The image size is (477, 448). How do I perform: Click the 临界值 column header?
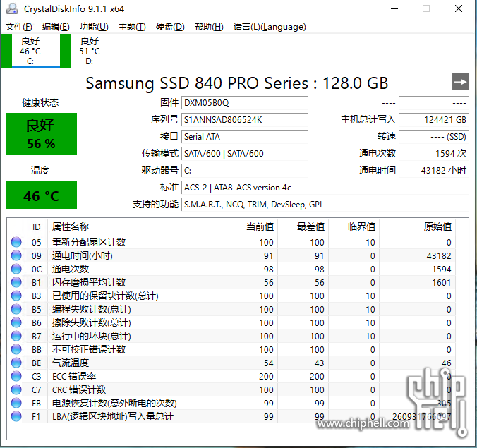[x=354, y=226]
